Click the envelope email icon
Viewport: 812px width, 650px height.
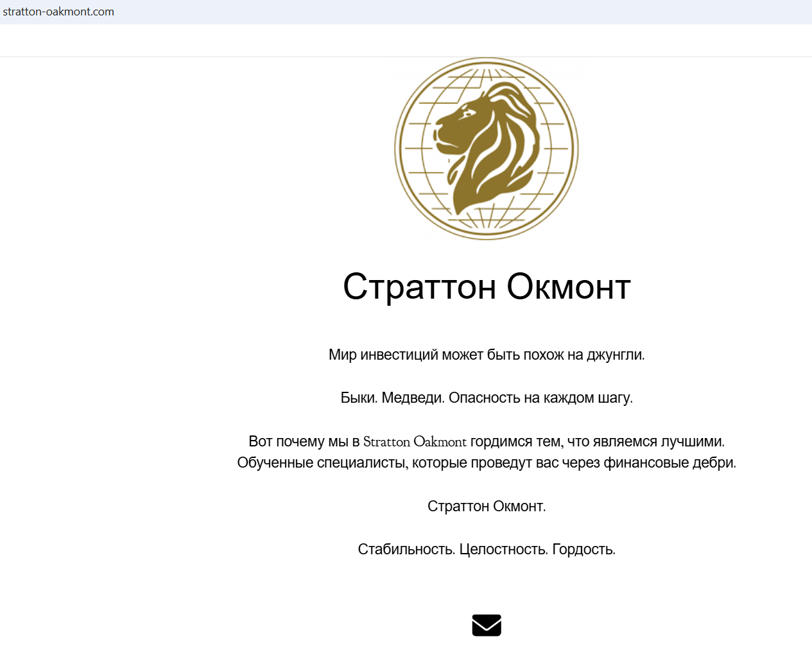[486, 625]
